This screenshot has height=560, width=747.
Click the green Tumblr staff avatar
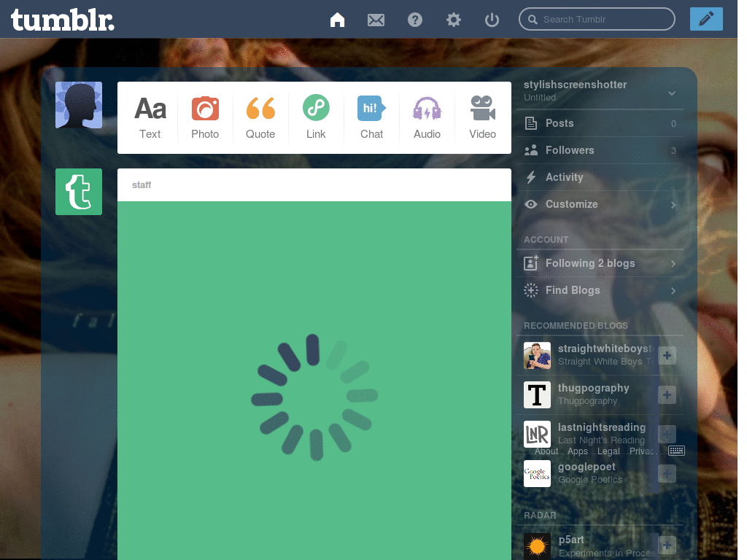(x=79, y=192)
